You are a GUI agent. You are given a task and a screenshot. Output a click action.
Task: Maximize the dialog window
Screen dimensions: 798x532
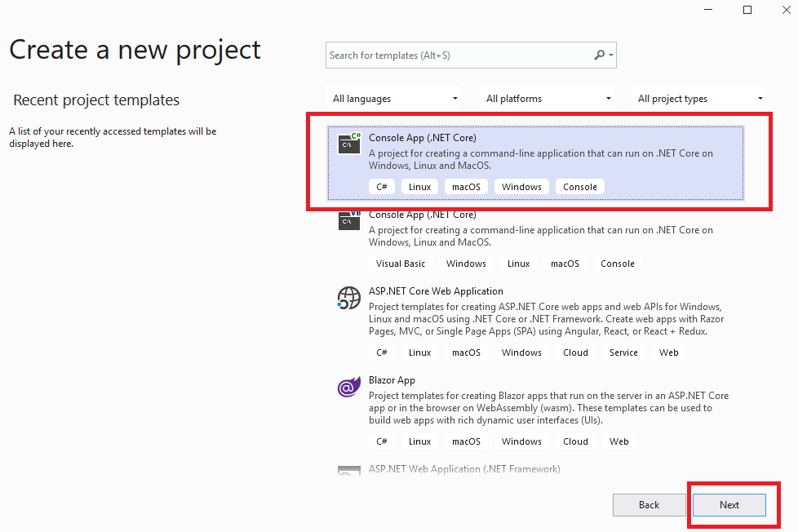[747, 10]
